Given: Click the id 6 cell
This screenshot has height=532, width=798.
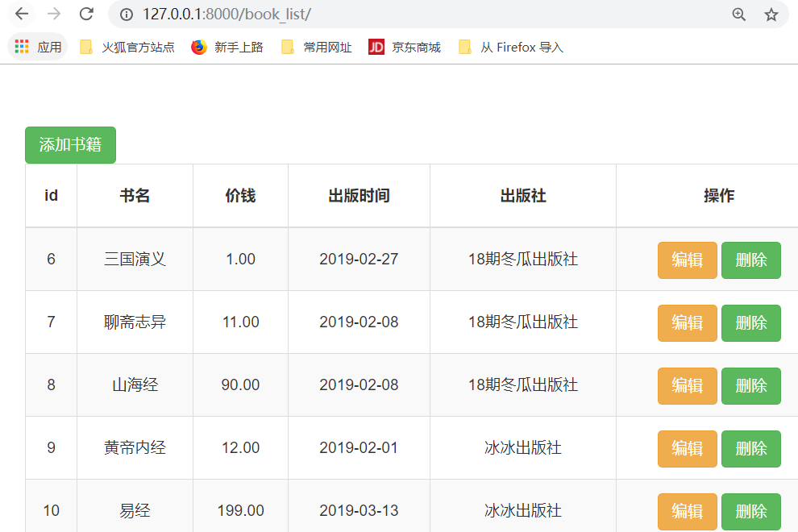Looking at the screenshot, I should pyautogui.click(x=51, y=259).
